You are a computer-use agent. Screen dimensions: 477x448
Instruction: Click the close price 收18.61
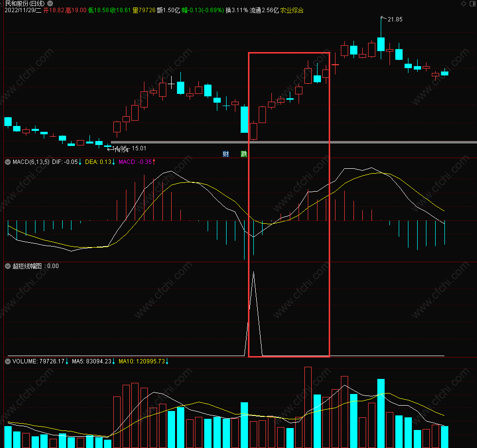coord(121,10)
